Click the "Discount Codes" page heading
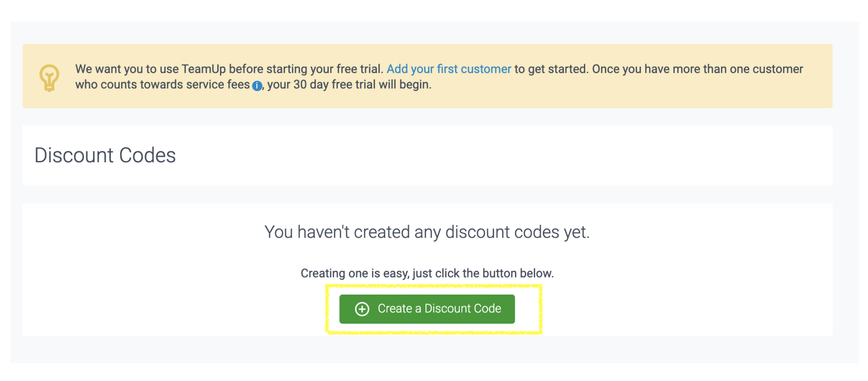Screen dimensions: 868x381 [105, 156]
